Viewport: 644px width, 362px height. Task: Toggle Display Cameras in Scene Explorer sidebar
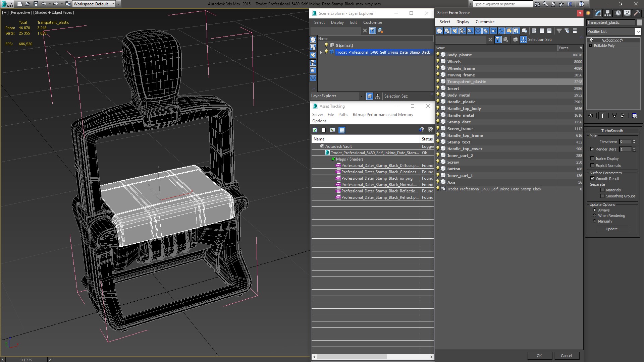tap(313, 63)
